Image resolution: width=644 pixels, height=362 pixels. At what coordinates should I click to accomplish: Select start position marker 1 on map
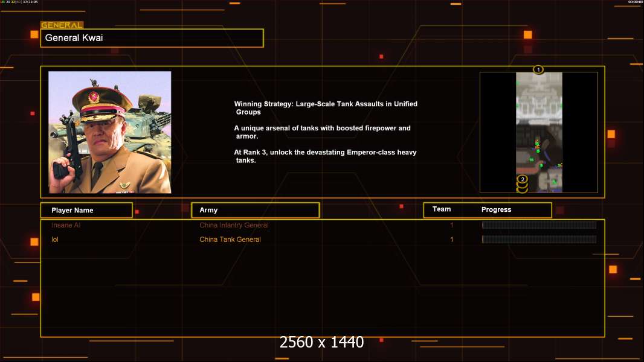[x=538, y=70]
